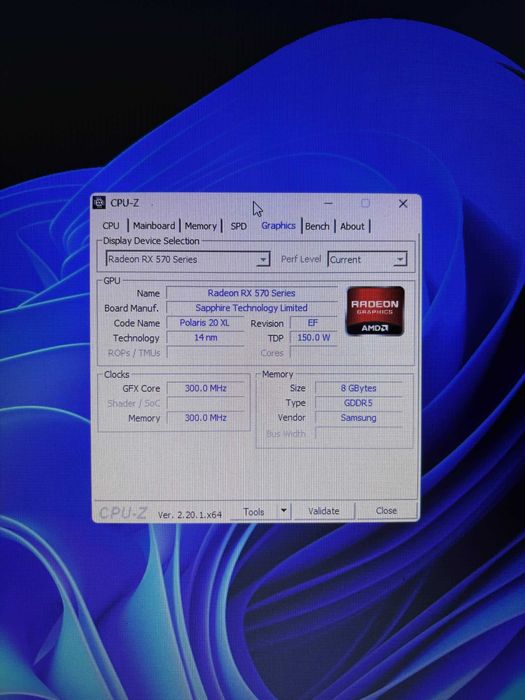Minimize the CPU-Z window
Viewport: 525px width, 700px height.
point(329,203)
